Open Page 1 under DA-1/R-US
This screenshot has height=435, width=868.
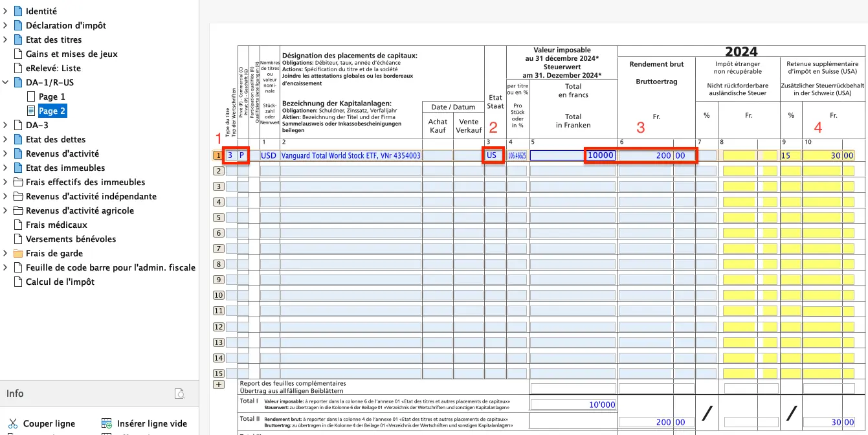pos(52,97)
